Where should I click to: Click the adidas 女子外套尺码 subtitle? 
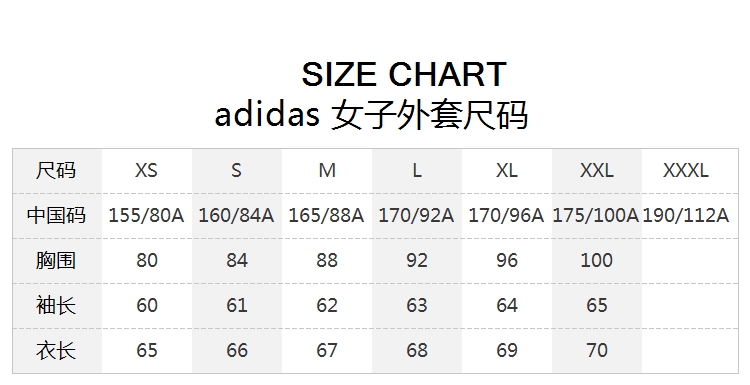[371, 115]
